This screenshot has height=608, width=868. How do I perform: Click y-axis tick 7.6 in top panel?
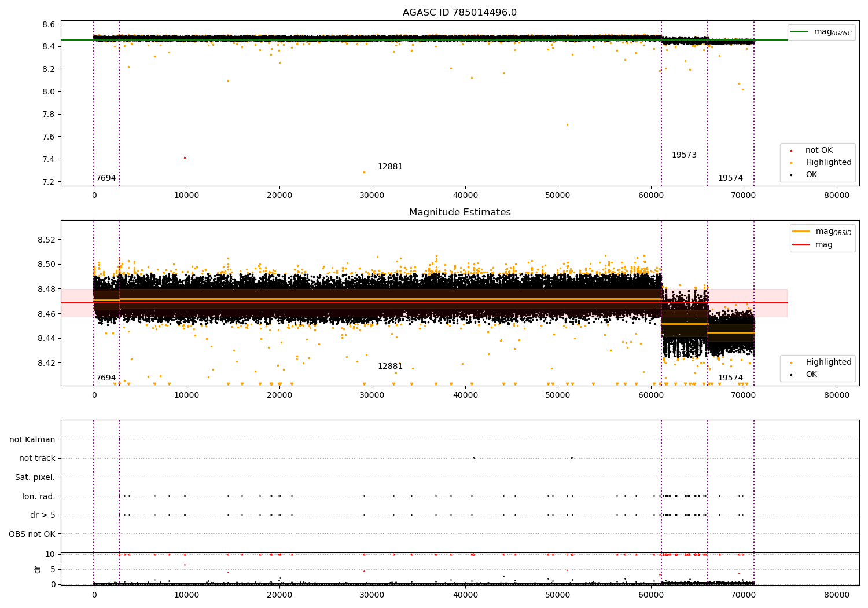pos(48,137)
